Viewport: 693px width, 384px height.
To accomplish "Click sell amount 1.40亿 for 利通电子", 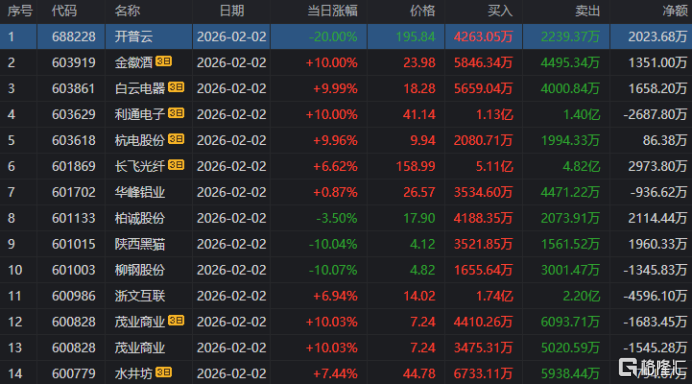I will (581, 114).
